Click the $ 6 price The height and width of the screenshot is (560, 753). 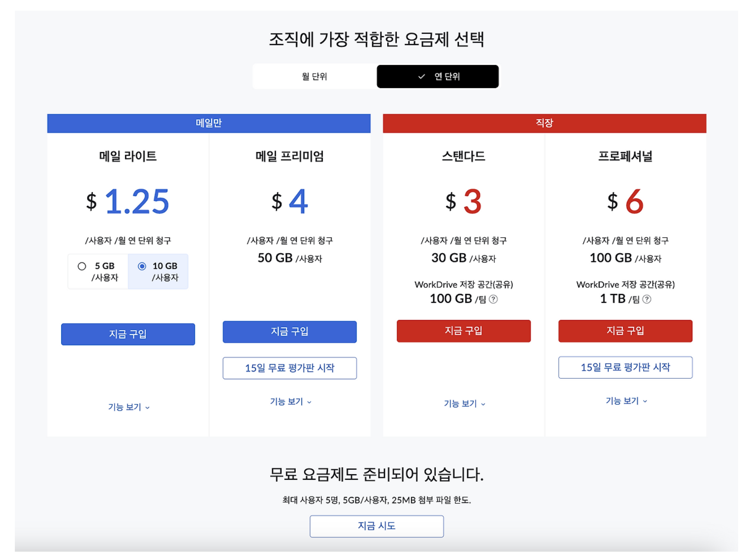point(625,202)
